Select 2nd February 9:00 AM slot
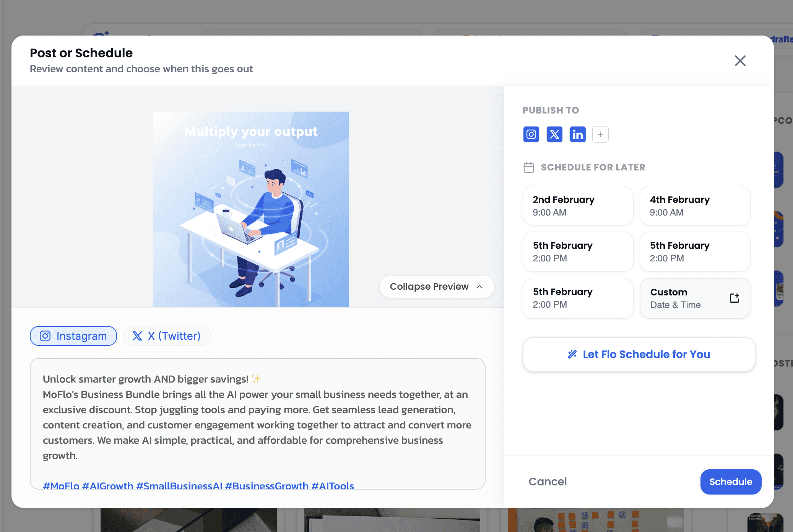 (x=578, y=206)
